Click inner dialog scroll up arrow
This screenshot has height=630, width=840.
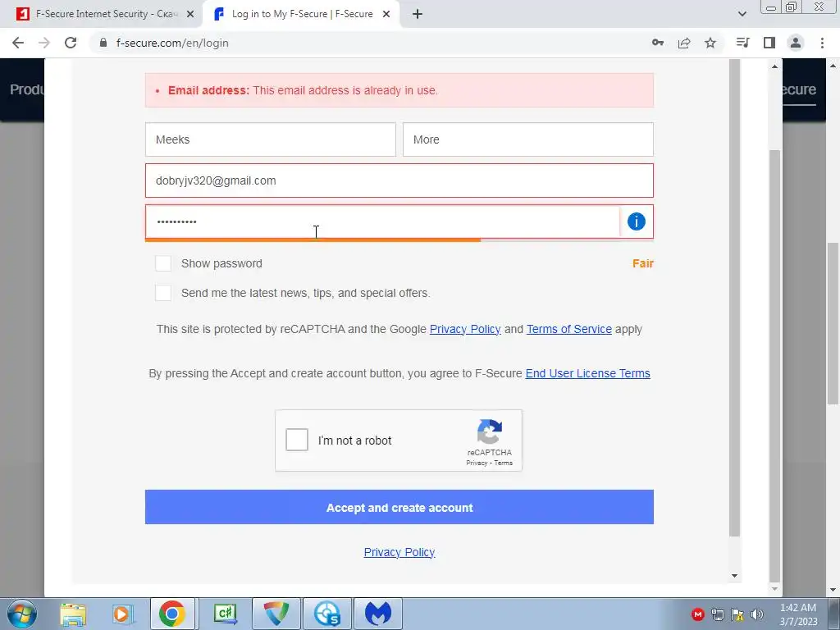click(774, 66)
